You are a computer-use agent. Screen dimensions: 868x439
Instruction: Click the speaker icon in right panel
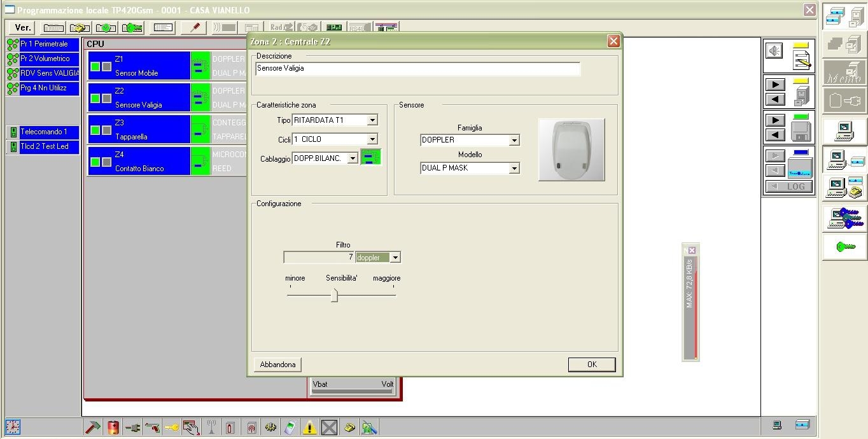coord(774,51)
